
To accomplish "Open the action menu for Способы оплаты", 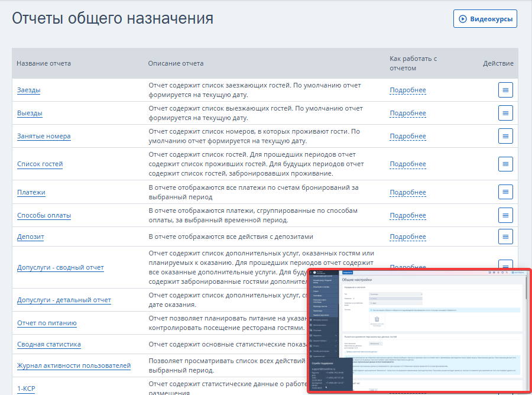I will pos(505,215).
